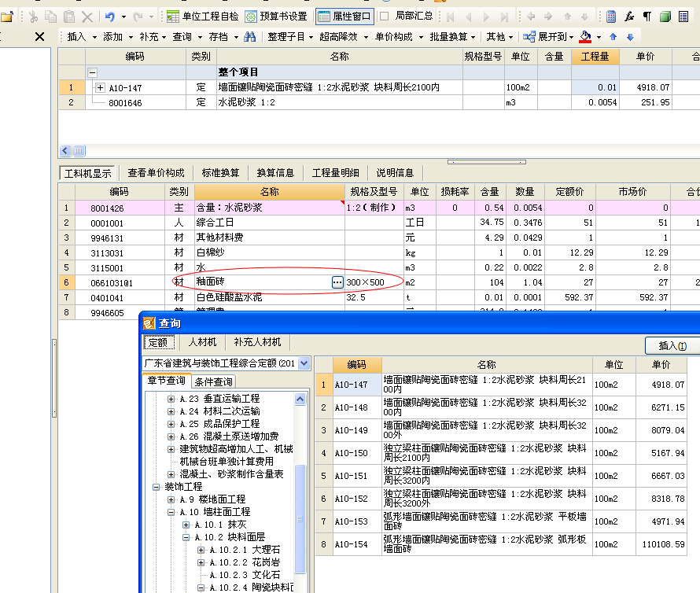Select A10-150 row in query results
Image resolution: width=700 pixels, height=593 pixels.
(500, 453)
